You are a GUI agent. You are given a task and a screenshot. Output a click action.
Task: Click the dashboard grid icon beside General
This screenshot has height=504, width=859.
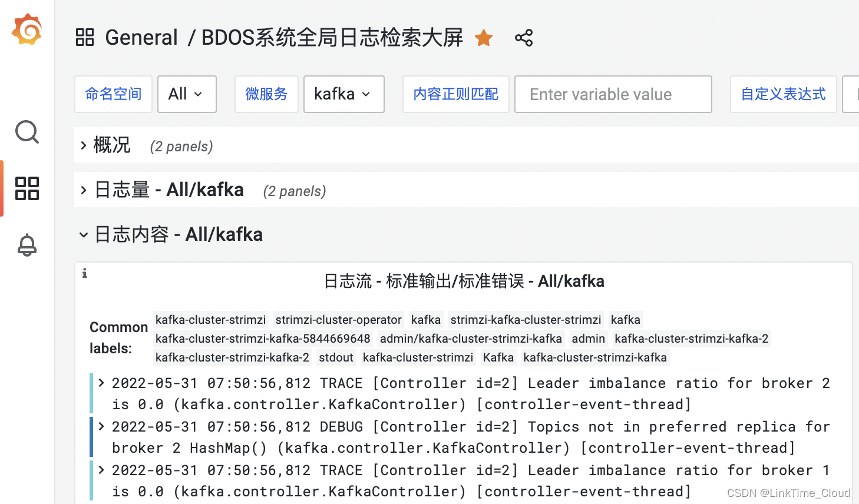coord(85,38)
